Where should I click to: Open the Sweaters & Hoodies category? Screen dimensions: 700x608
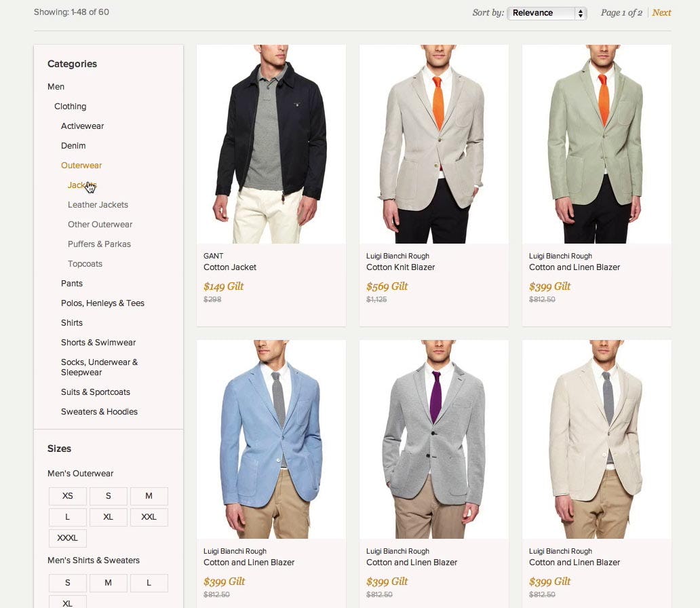point(99,412)
